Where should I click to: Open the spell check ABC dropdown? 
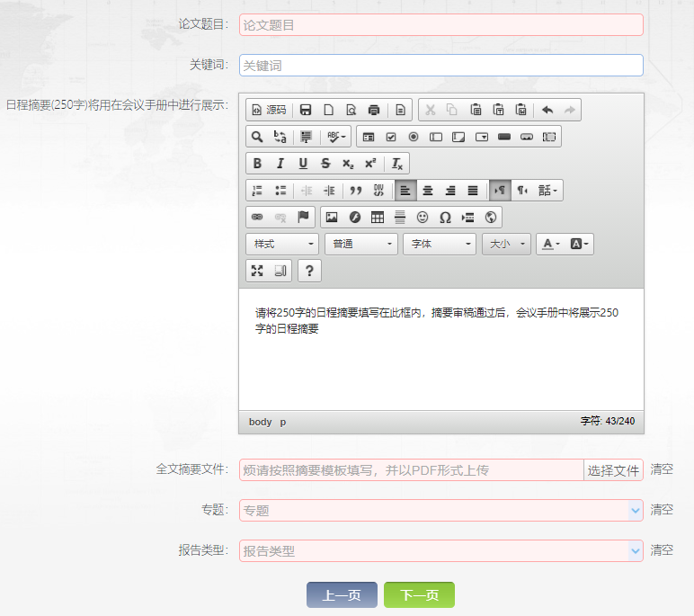tap(336, 137)
